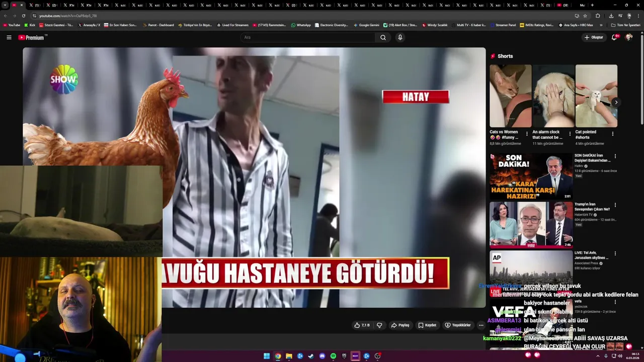Open Kick bookmark

(30, 25)
